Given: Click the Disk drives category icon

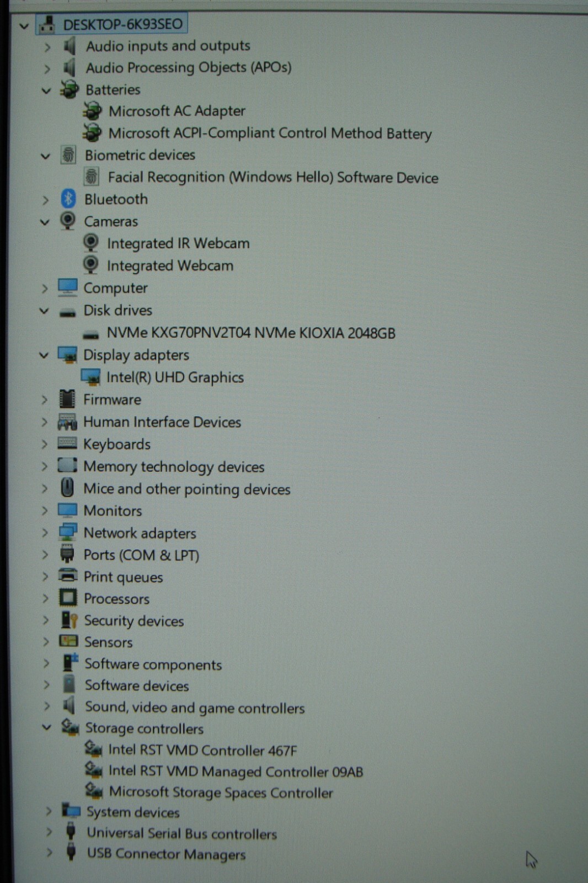Looking at the screenshot, I should pyautogui.click(x=67, y=312).
